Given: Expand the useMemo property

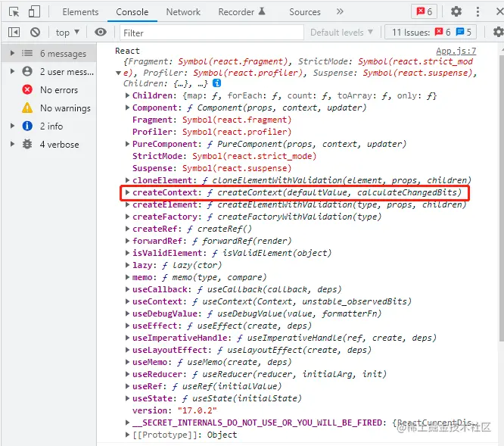Looking at the screenshot, I should coord(127,362).
